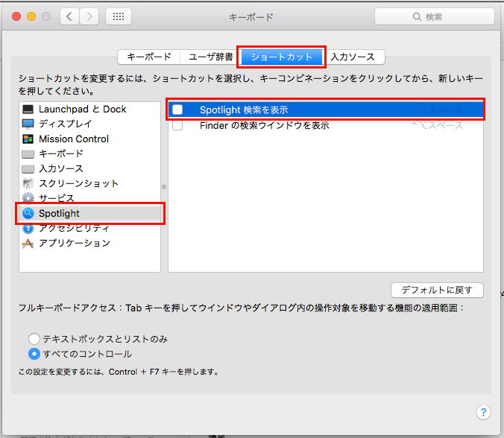Select キーボード category in left list
Image resolution: width=504 pixels, height=438 pixels.
89,153
